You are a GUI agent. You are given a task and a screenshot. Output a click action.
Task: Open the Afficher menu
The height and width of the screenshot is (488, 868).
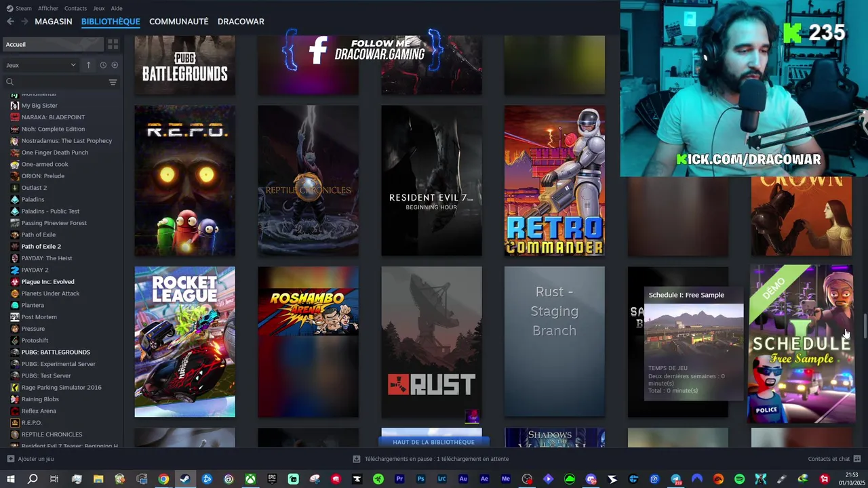coord(48,8)
